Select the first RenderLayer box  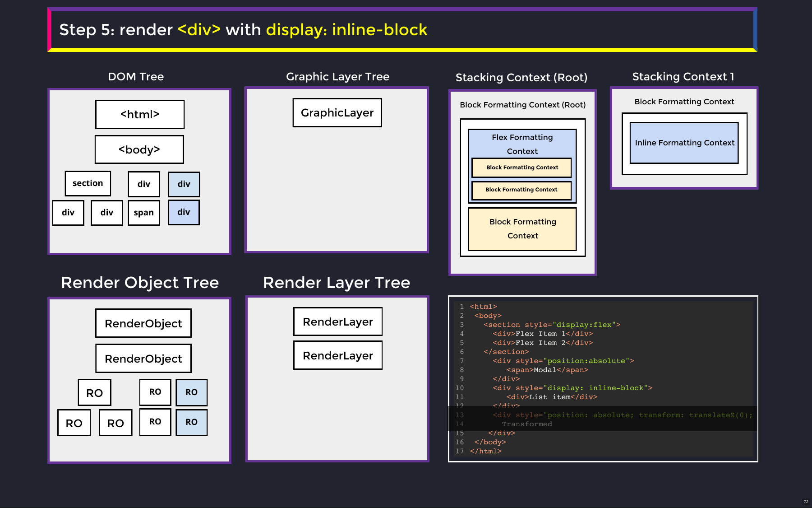pyautogui.click(x=338, y=322)
